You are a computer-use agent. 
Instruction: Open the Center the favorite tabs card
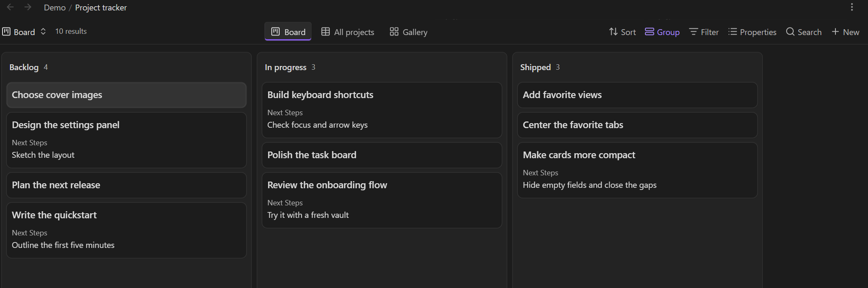(x=638, y=125)
